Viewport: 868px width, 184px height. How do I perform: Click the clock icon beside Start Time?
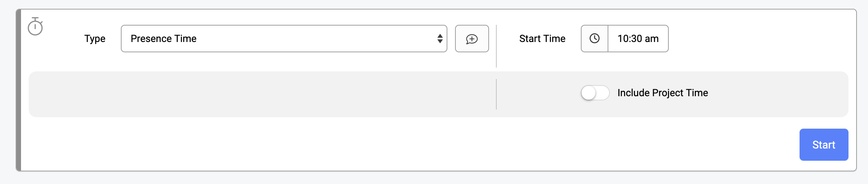[595, 38]
